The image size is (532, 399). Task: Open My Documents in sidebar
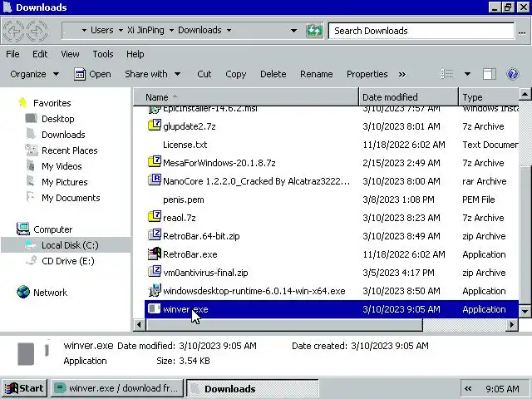point(71,198)
